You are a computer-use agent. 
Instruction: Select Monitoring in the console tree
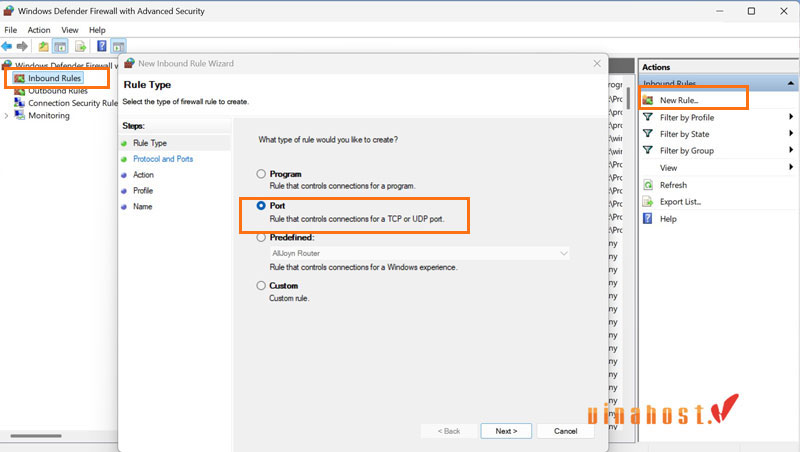pyautogui.click(x=49, y=115)
